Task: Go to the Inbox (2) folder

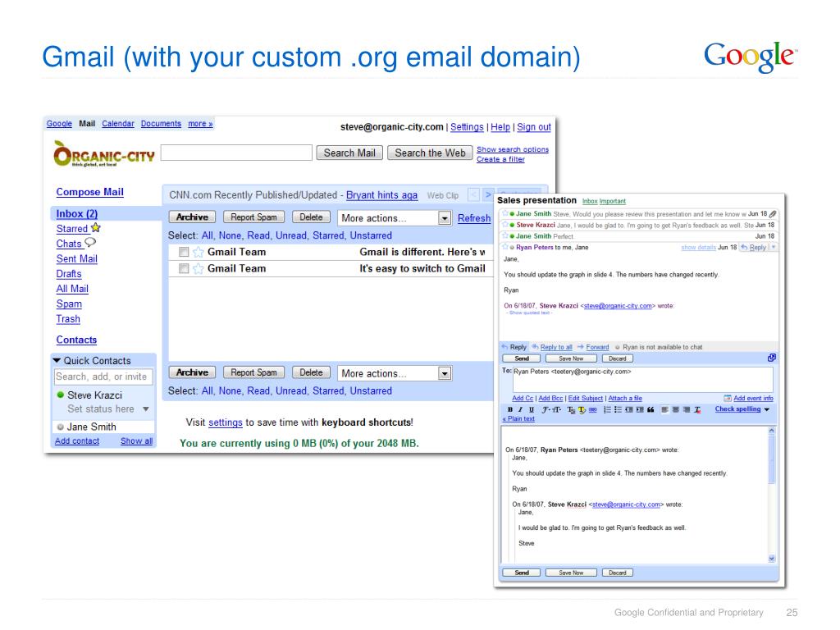Action: point(76,214)
